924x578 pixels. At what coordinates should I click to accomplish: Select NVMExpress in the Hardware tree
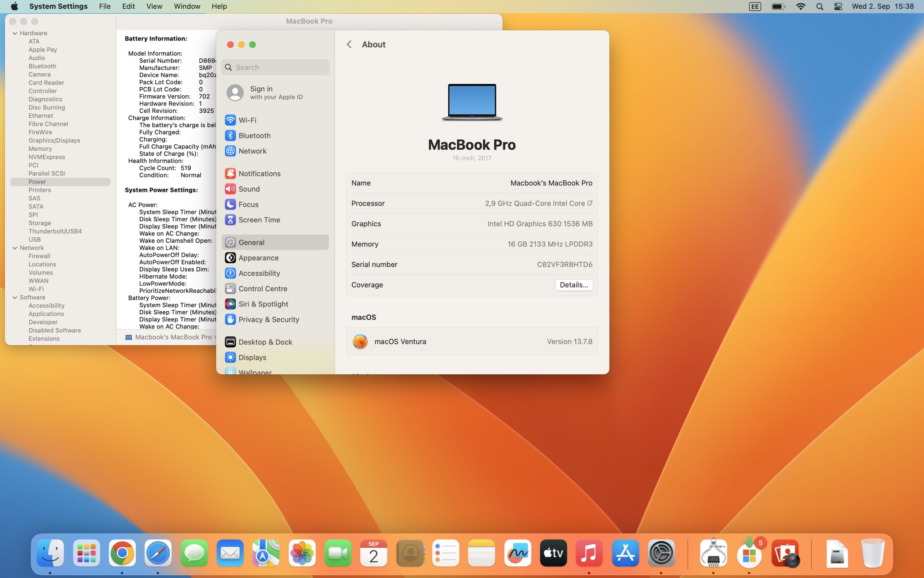tap(47, 157)
